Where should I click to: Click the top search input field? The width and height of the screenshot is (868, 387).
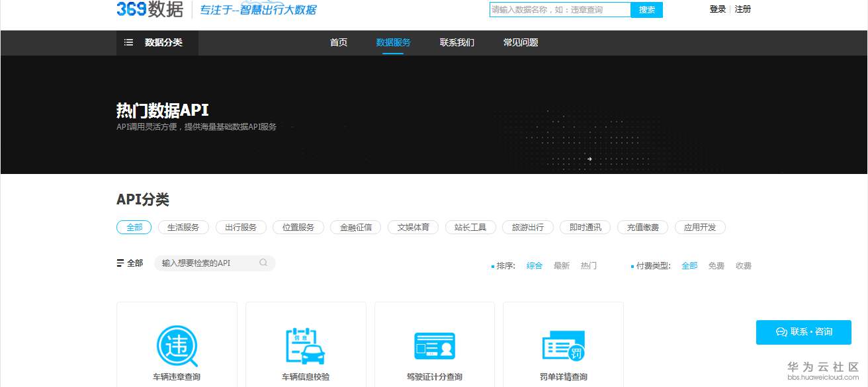(560, 10)
